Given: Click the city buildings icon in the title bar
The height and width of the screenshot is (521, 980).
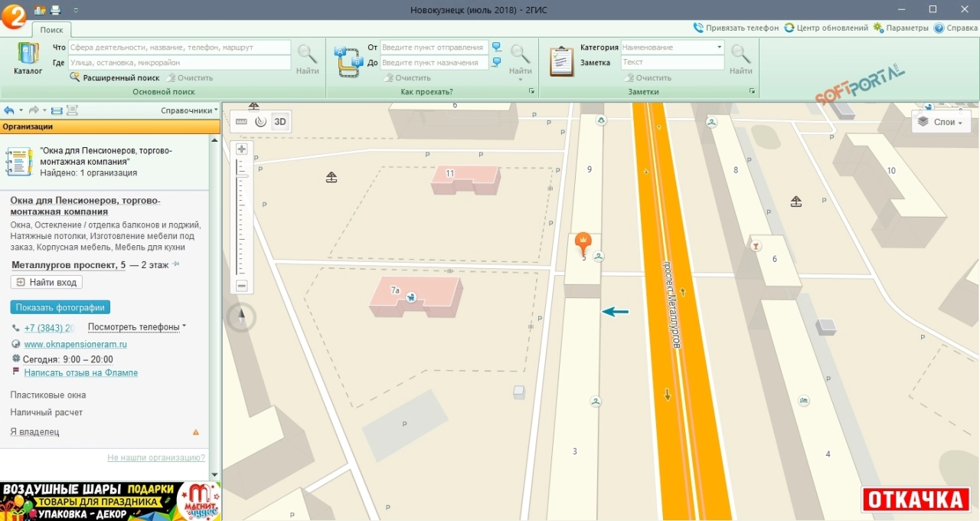Looking at the screenshot, I should [40, 10].
